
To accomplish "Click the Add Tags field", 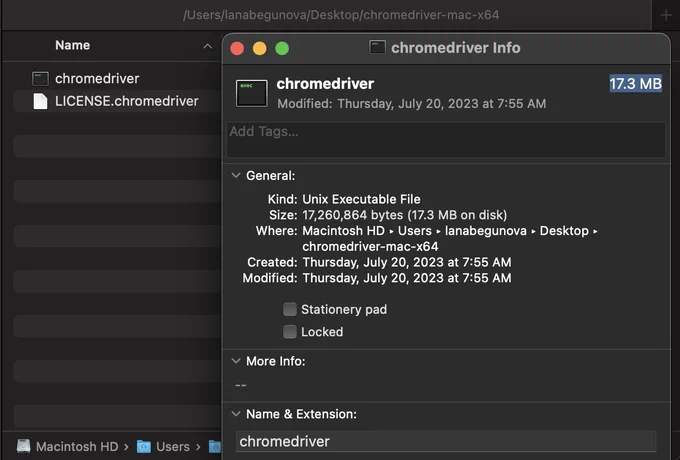I will click(x=446, y=140).
